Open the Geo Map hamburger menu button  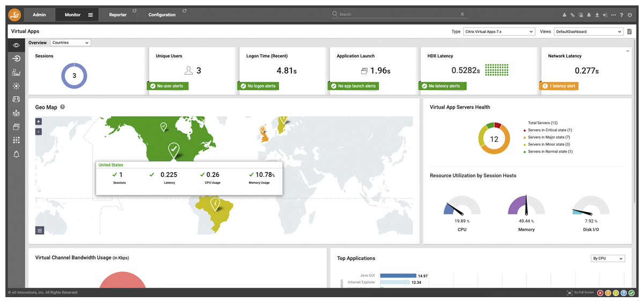[x=40, y=231]
